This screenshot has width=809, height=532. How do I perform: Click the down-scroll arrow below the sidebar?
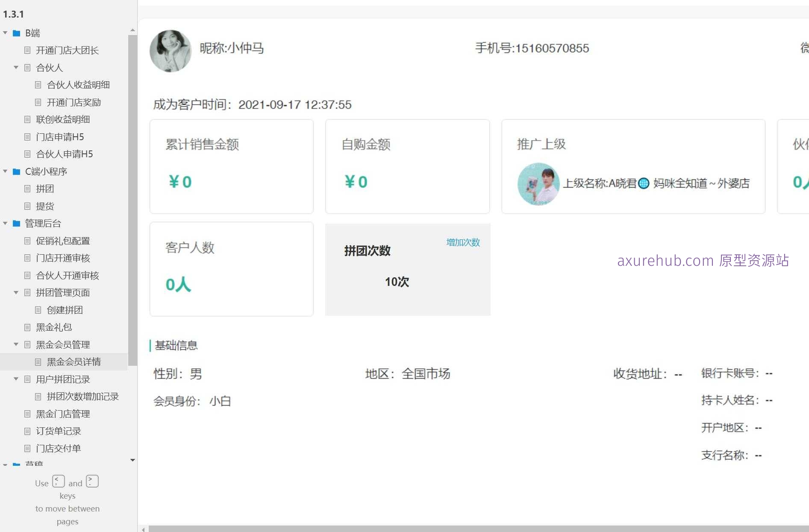pos(132,460)
